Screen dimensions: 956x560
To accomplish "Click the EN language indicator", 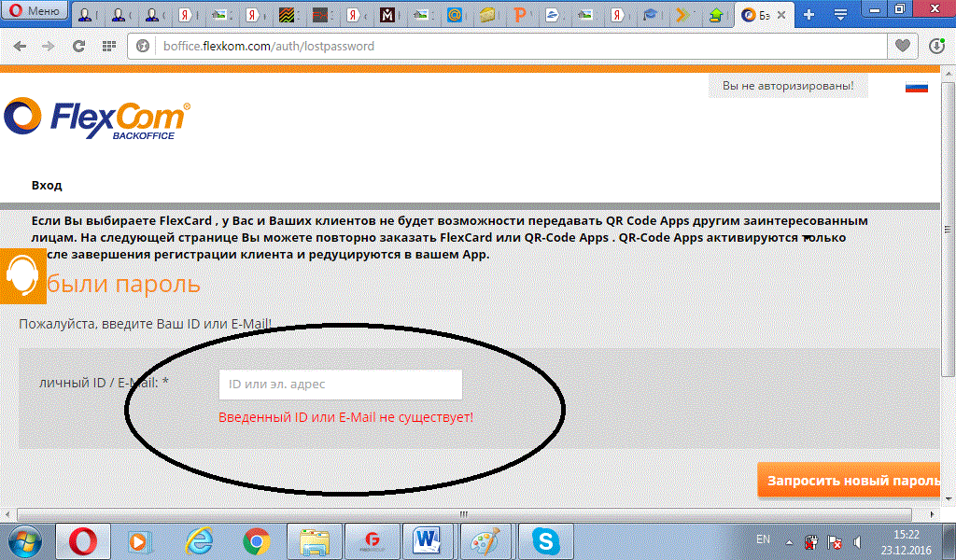I will [x=762, y=539].
